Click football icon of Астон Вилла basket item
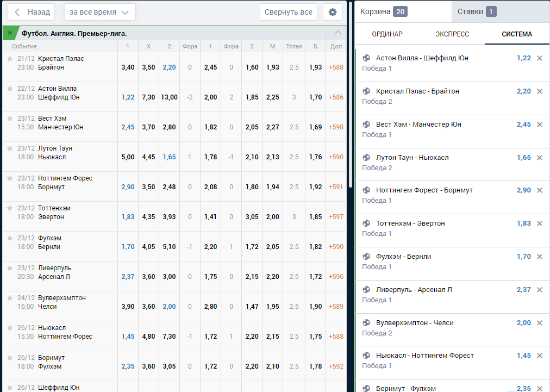The width and height of the screenshot is (550, 392). [366, 58]
